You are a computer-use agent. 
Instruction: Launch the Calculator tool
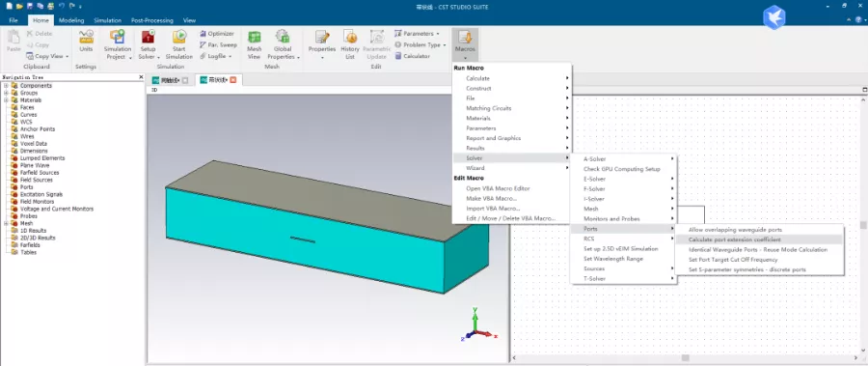(x=413, y=56)
